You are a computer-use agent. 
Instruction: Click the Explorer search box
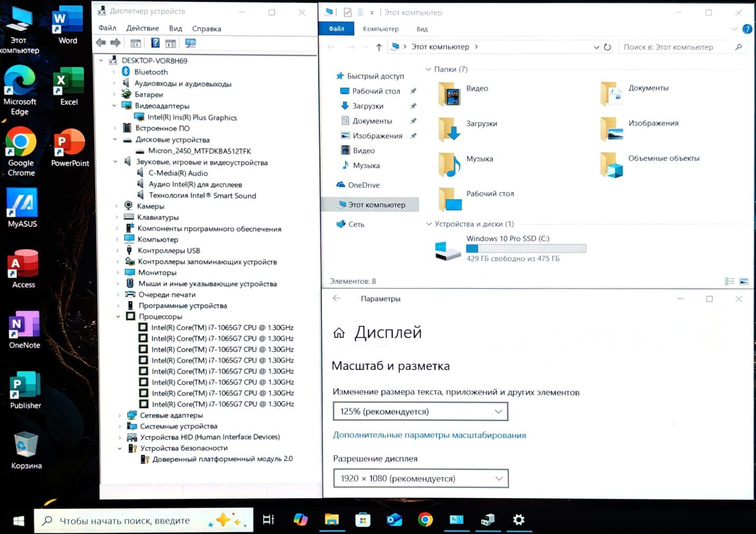pos(683,47)
